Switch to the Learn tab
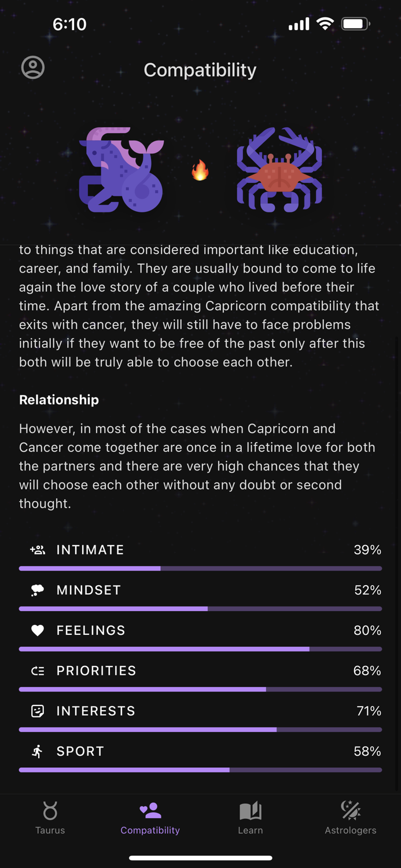The image size is (401, 868). 250,817
